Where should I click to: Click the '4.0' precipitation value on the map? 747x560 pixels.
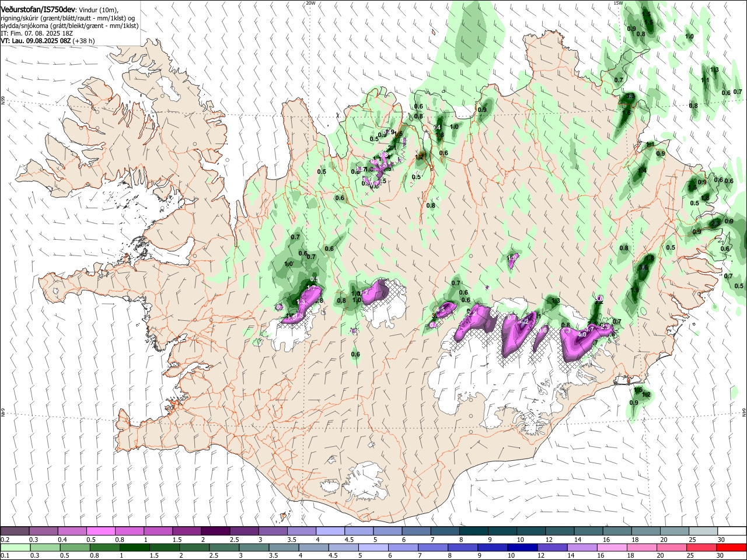coord(582,335)
